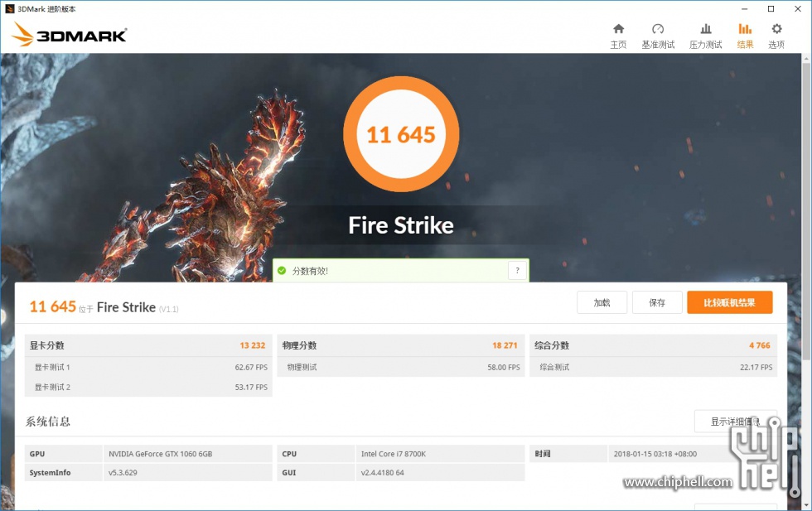
Task: Click physics score value 18 271
Action: coord(505,345)
